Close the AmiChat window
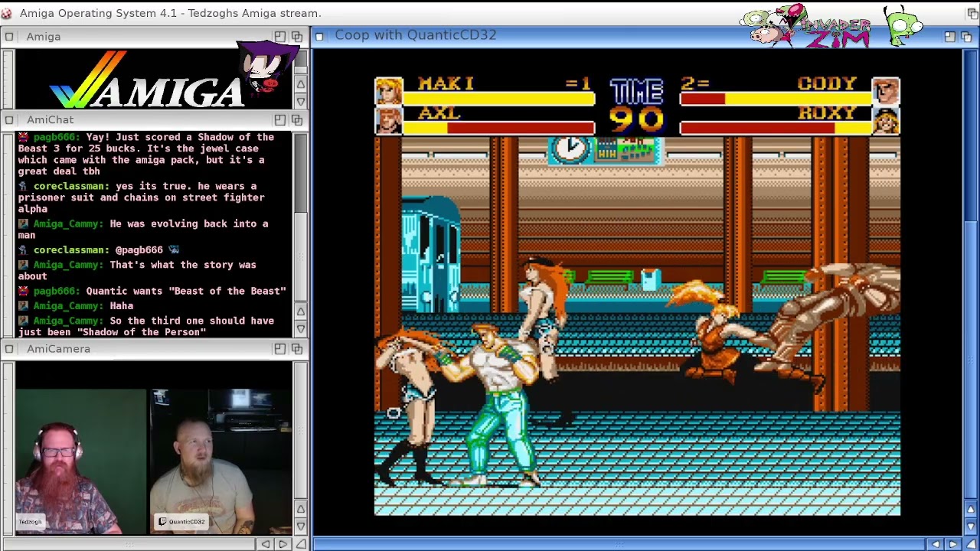 pos(8,120)
